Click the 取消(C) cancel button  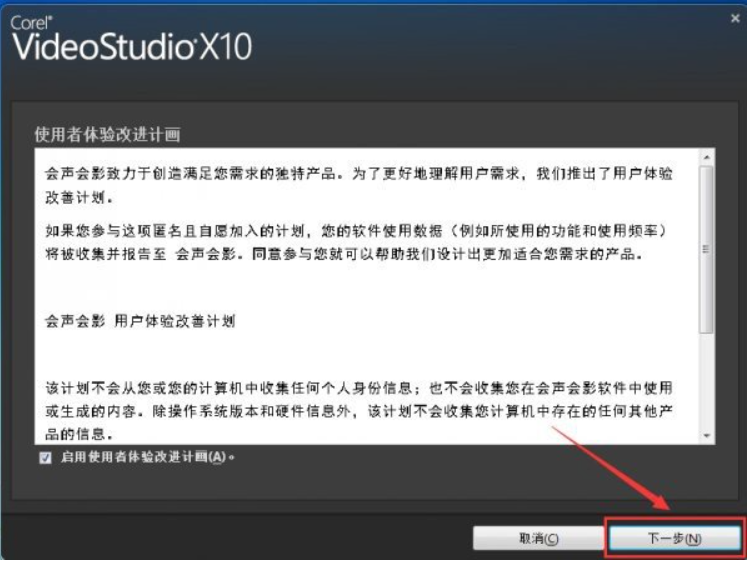coord(538,538)
